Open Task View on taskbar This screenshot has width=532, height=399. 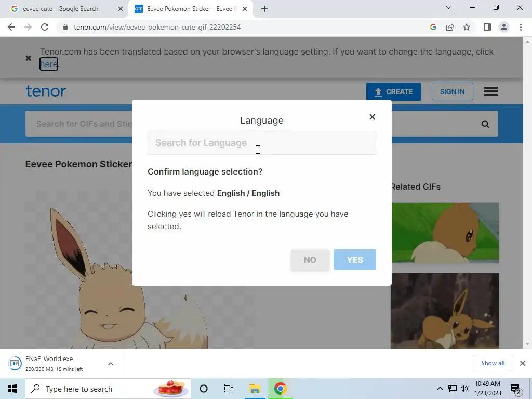coord(229,389)
